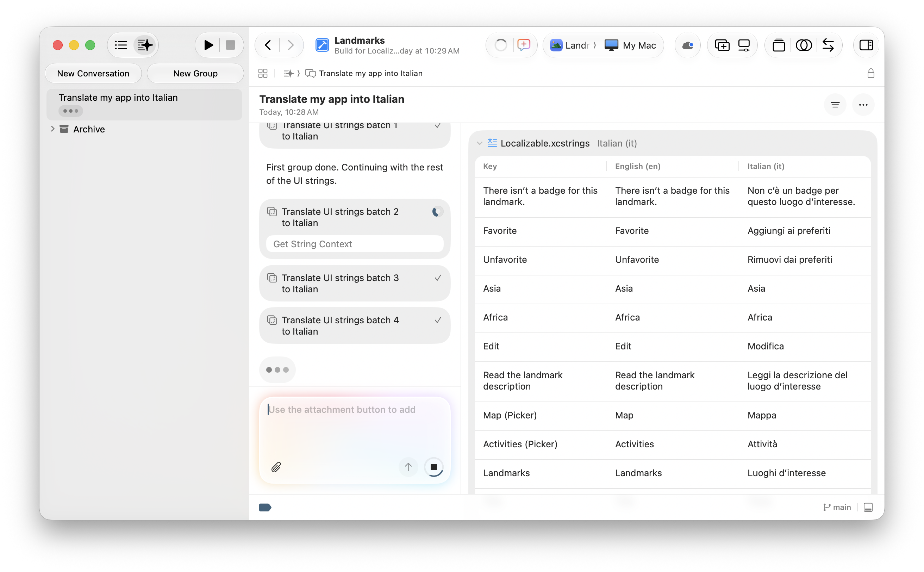Toggle the bottom debug area panel
924x572 pixels.
pyautogui.click(x=868, y=507)
